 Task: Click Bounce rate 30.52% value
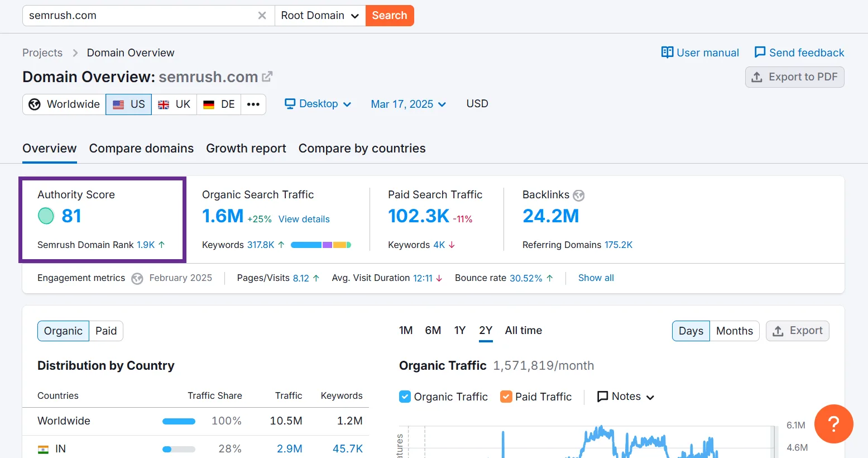(526, 278)
